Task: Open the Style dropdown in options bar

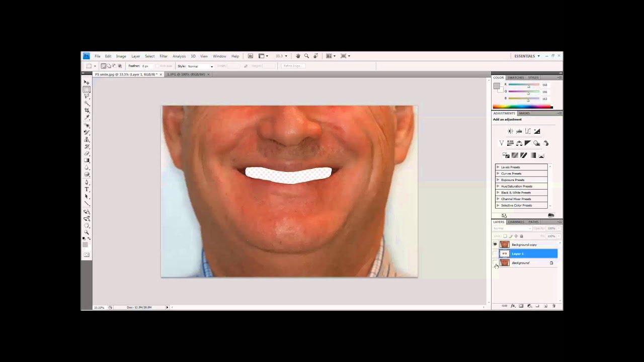Action: [200, 66]
